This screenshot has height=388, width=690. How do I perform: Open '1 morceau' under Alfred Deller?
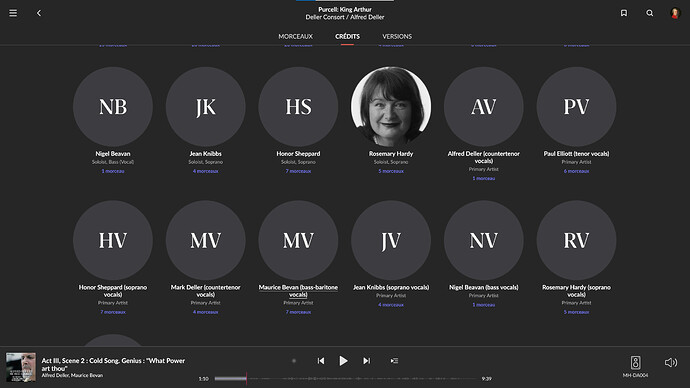tap(484, 178)
